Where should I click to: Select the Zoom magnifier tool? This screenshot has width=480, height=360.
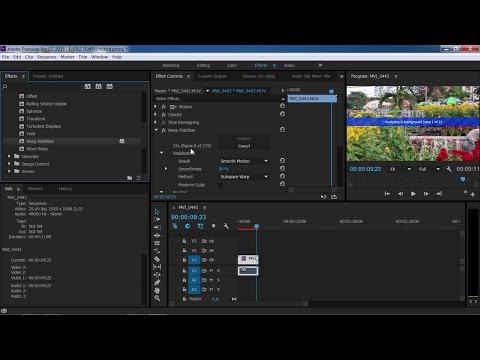click(x=157, y=298)
